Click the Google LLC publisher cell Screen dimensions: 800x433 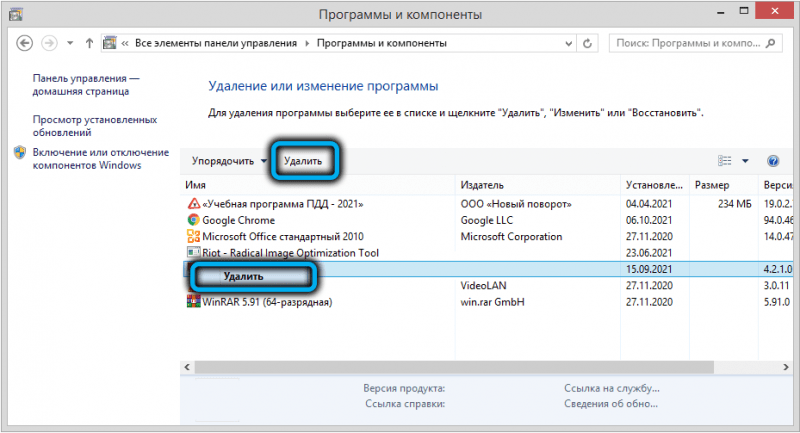[x=487, y=220]
